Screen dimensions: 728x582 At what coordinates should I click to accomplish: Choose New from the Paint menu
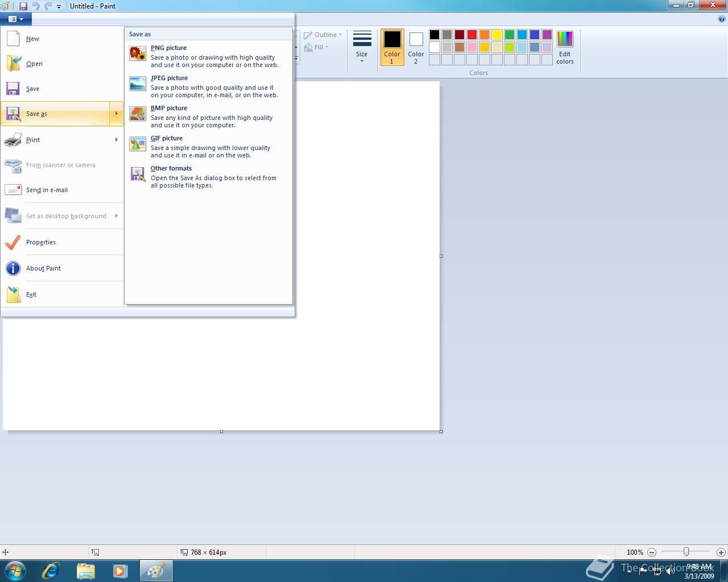click(x=62, y=39)
